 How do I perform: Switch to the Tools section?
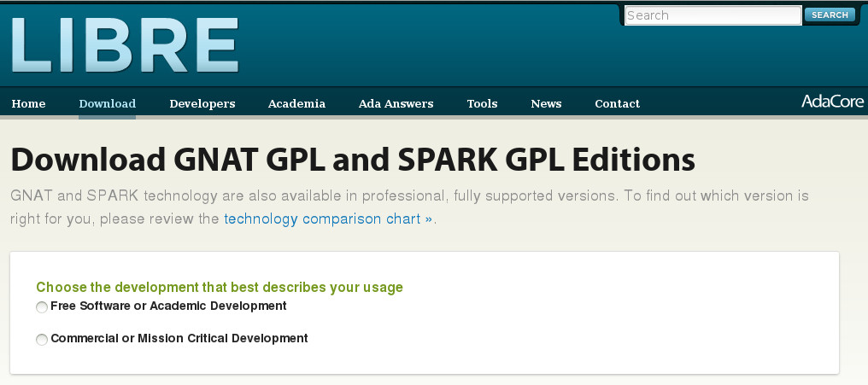[482, 104]
